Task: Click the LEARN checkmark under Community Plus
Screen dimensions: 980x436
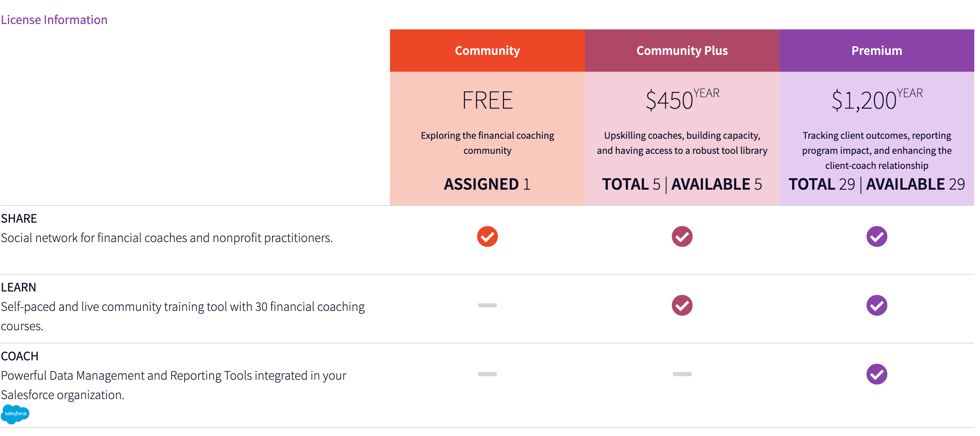Action: (x=682, y=305)
